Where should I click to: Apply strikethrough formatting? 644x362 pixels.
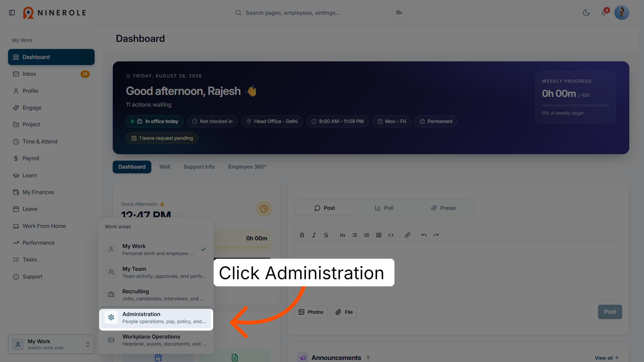tap(326, 235)
